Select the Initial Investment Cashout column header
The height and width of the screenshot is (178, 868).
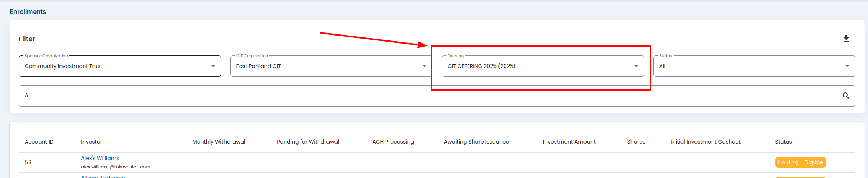tap(706, 142)
